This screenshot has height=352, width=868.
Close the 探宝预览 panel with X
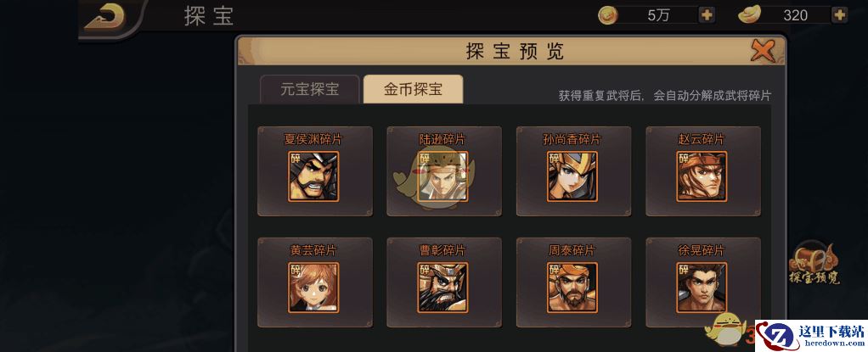(x=763, y=52)
